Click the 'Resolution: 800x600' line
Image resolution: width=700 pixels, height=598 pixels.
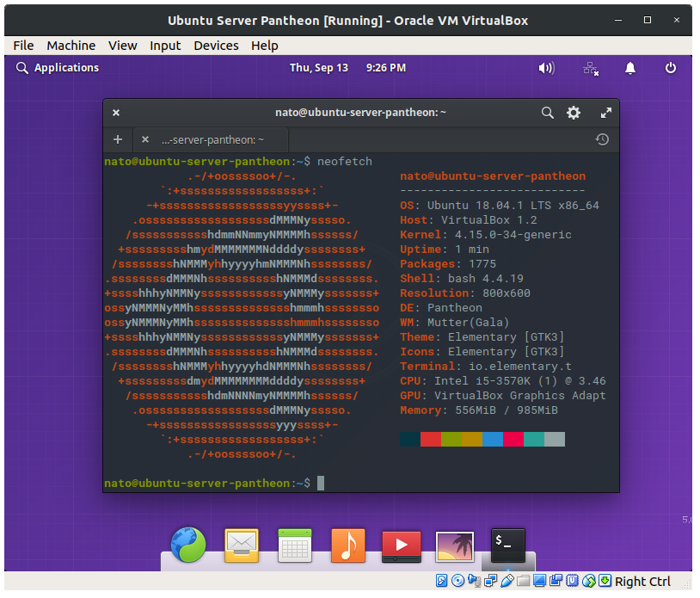(464, 293)
